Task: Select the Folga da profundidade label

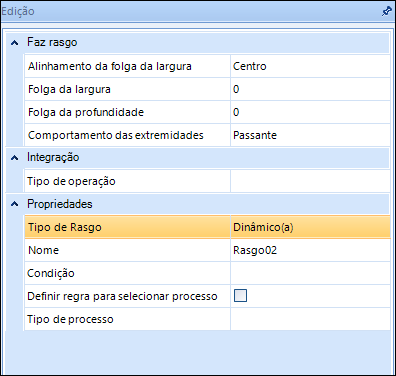Action: 86,112
